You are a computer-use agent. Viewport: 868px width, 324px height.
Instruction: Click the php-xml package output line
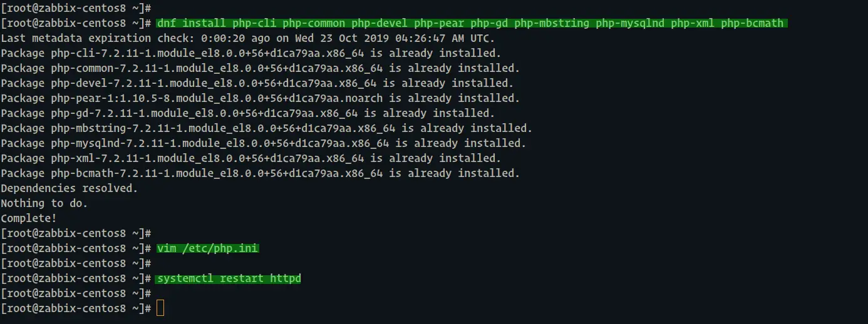tap(251, 158)
